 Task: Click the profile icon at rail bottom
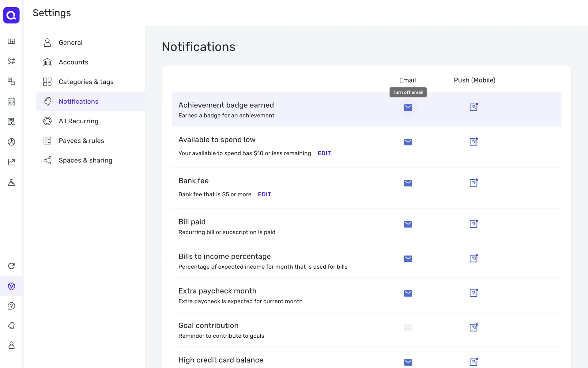(11, 345)
